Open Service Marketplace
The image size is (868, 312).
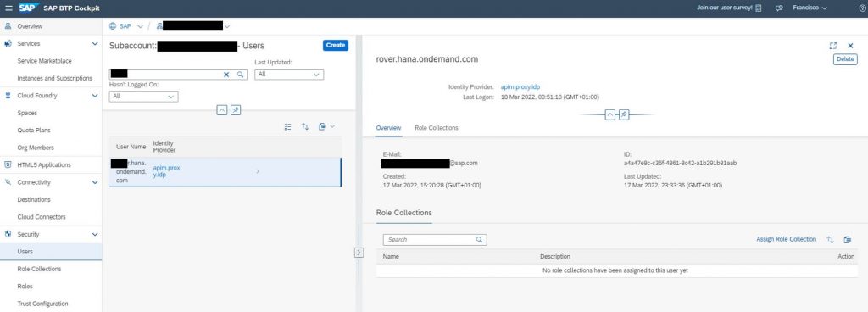[44, 61]
